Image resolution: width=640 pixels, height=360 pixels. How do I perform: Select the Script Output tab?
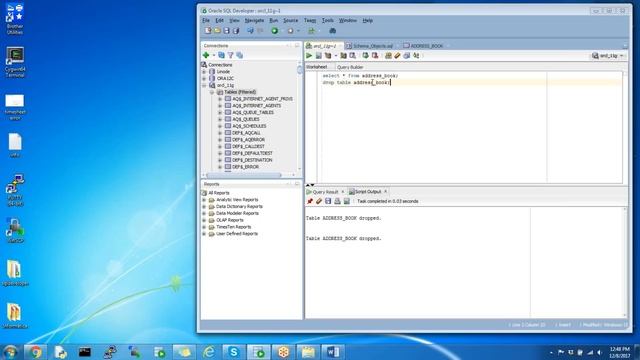click(x=367, y=192)
